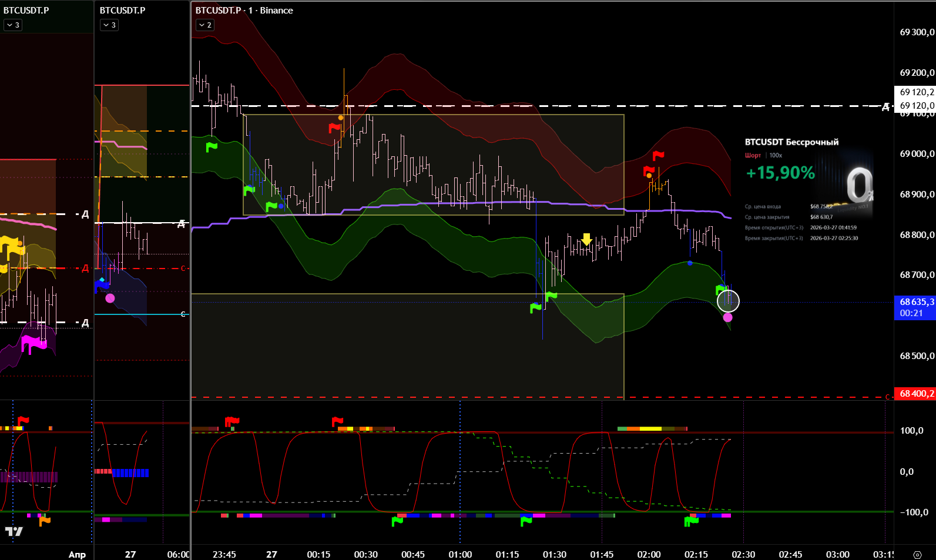Select the middle pane BTCUSDT.P symbol title
The width and height of the screenshot is (936, 560).
(122, 10)
